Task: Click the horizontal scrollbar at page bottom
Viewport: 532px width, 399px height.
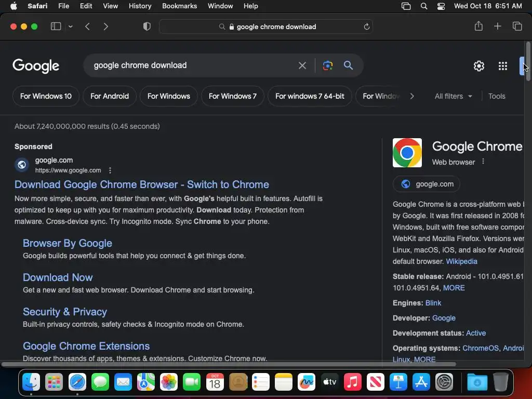Action: coord(229,364)
